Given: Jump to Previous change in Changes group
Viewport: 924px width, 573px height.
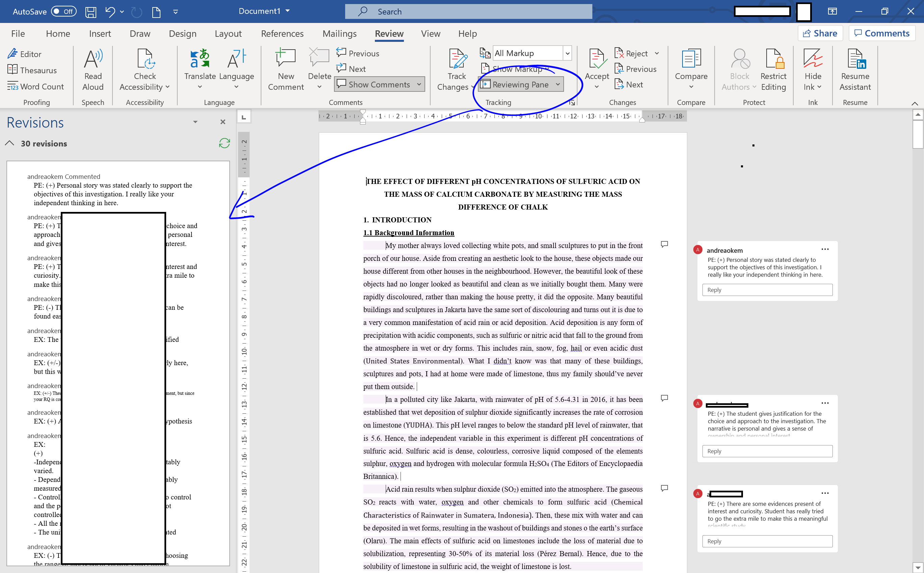Looking at the screenshot, I should [x=636, y=69].
